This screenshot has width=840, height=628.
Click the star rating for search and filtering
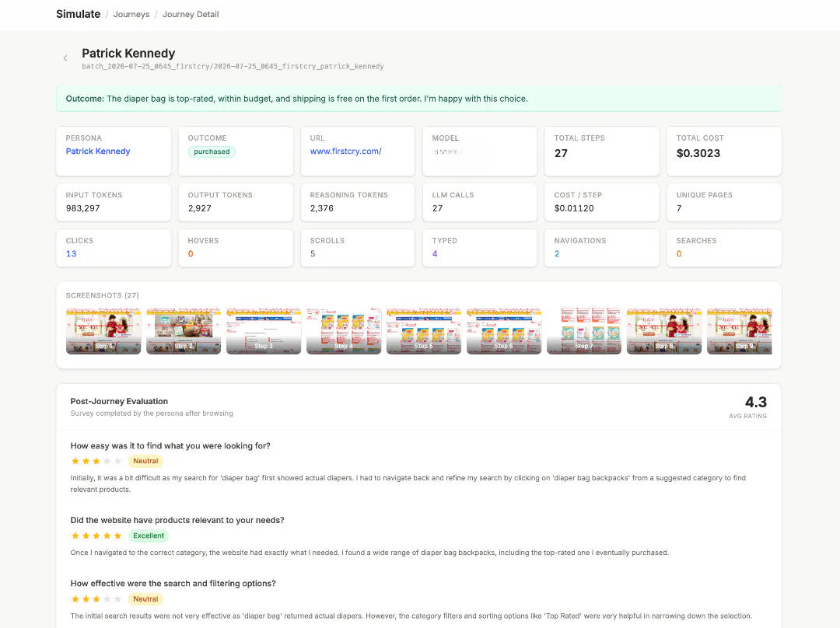[x=96, y=599]
